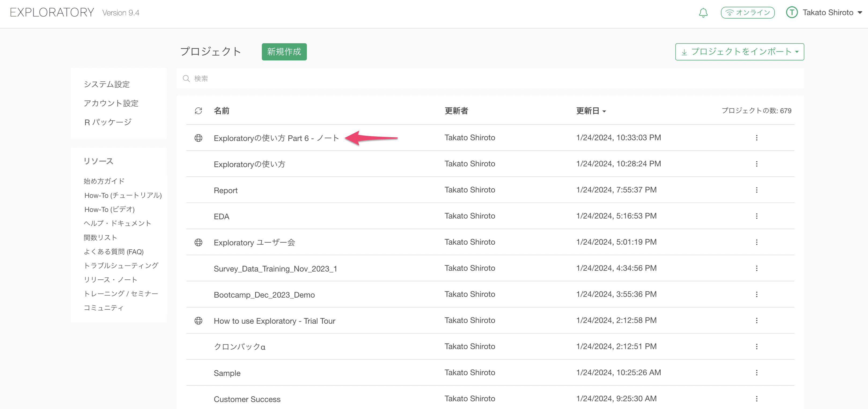Open the Takato Shiroto account dropdown
The height and width of the screenshot is (409, 868).
[x=832, y=13]
